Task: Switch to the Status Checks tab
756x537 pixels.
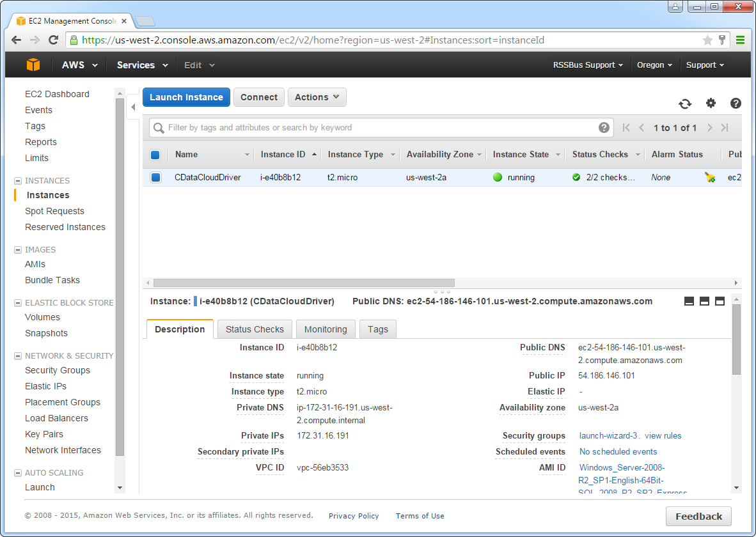Action: (255, 329)
